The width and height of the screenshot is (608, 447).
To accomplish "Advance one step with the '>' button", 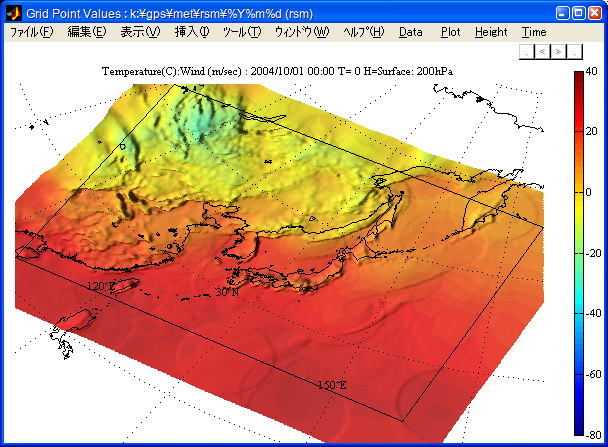I will [x=557, y=50].
